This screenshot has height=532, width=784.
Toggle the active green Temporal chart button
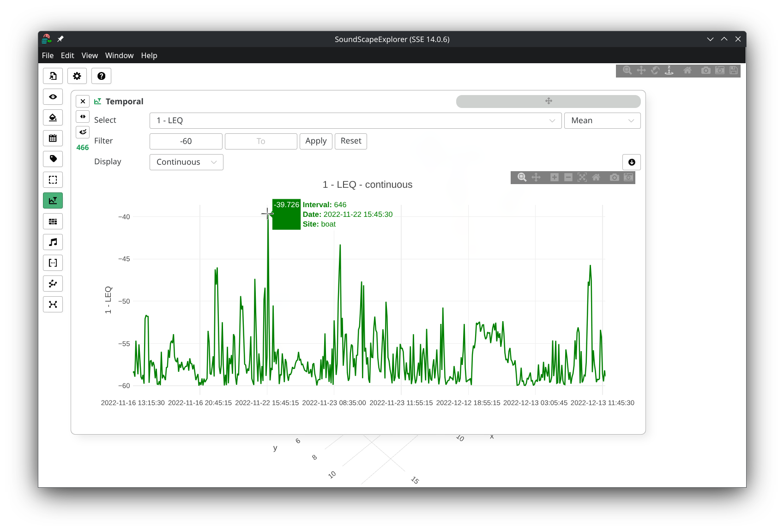(53, 201)
